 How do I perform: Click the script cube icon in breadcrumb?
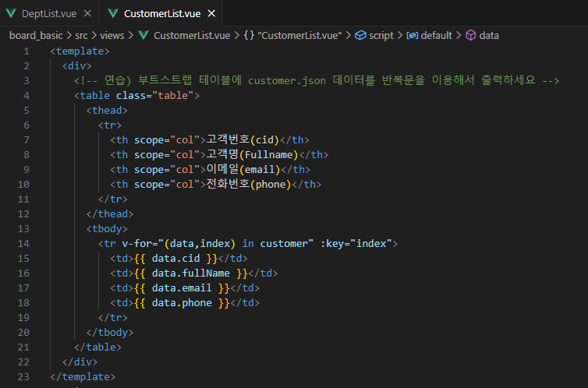pyautogui.click(x=360, y=35)
